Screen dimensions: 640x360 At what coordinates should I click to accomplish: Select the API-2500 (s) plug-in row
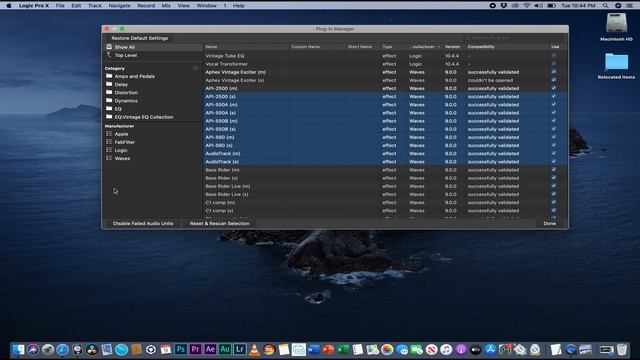(385, 96)
